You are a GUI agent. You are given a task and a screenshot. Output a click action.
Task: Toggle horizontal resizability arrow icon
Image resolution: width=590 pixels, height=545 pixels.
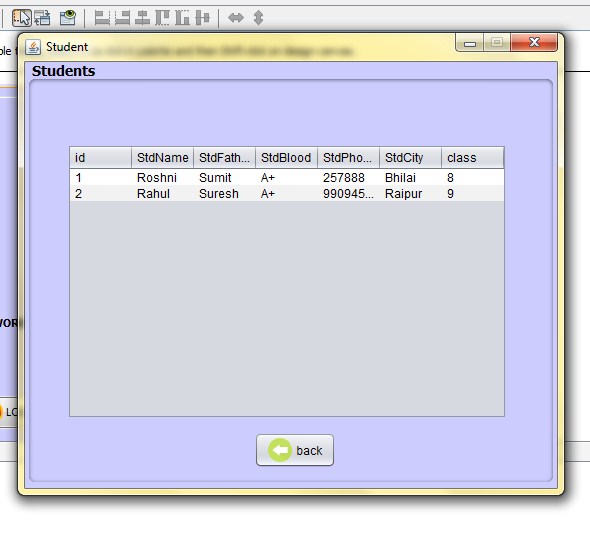tap(236, 18)
